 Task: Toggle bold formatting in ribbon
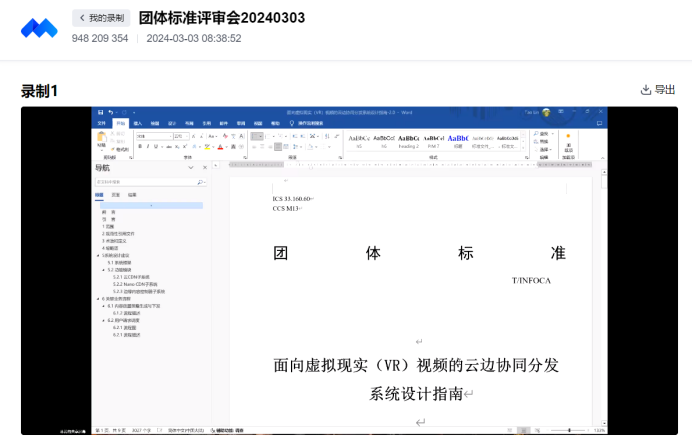pyautogui.click(x=140, y=146)
